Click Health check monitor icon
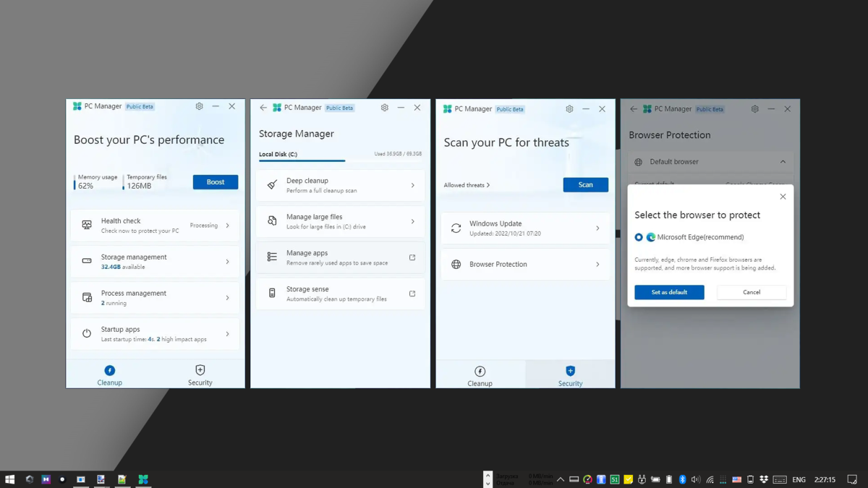This screenshot has width=868, height=488. [87, 226]
